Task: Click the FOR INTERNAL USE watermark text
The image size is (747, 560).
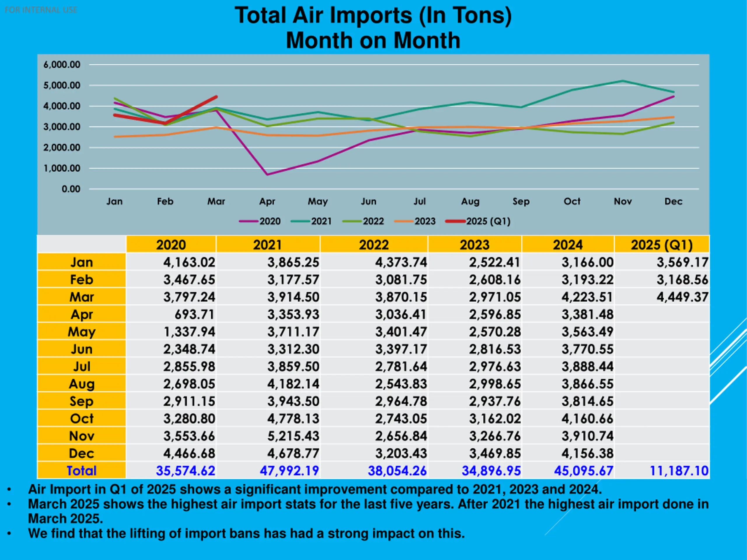Action: tap(41, 10)
